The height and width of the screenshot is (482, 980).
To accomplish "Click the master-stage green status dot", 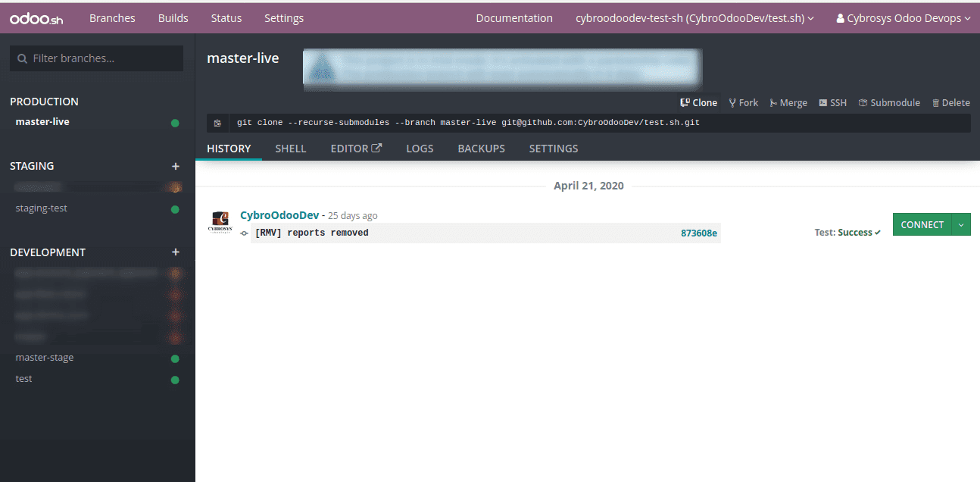I will tap(175, 358).
